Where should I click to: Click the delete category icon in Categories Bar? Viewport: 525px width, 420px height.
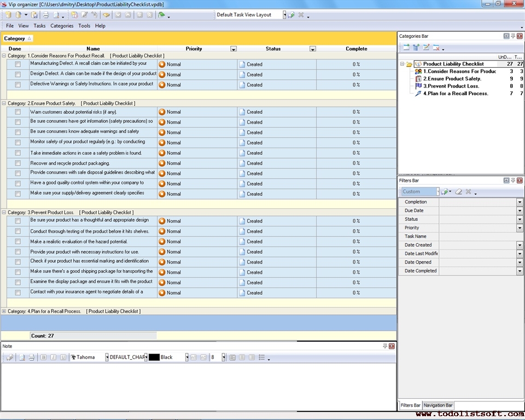(436, 48)
